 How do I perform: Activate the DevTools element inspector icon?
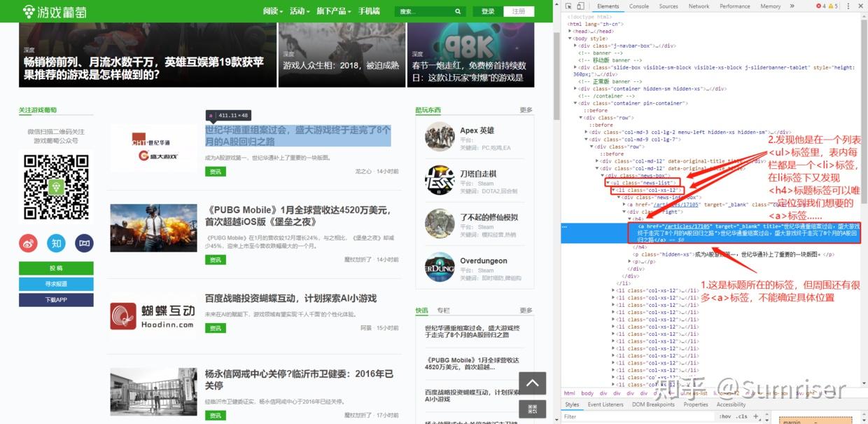point(568,6)
